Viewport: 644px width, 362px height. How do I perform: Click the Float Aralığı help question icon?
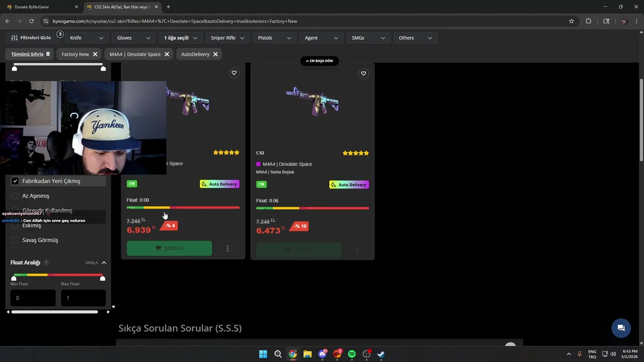46,263
